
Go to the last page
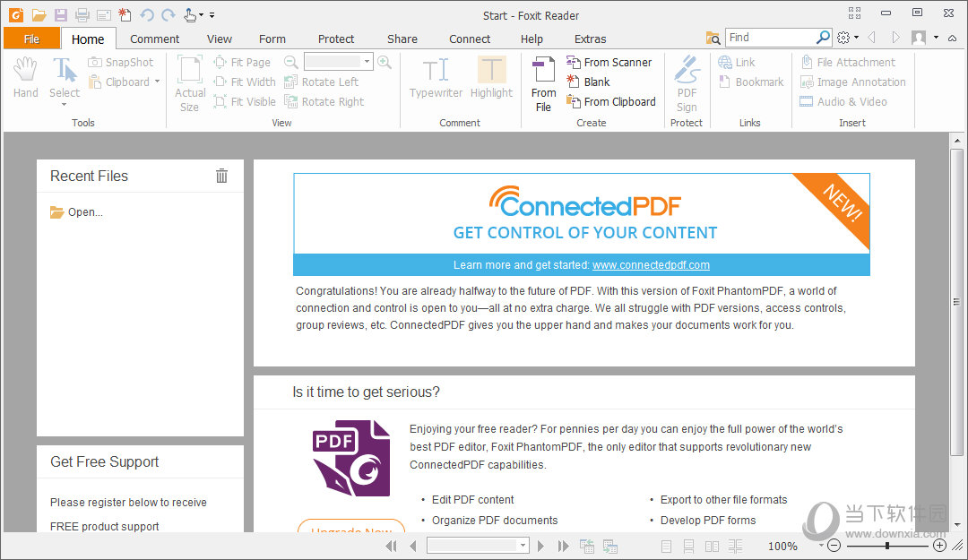coord(563,546)
